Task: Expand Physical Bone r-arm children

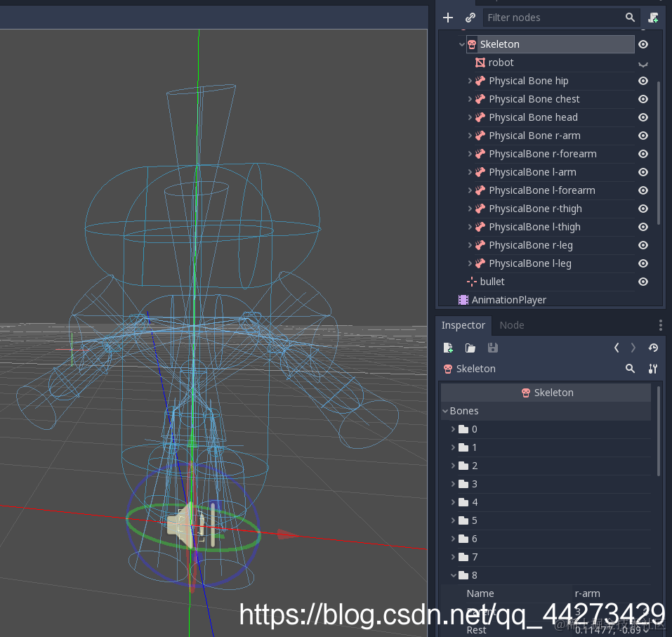Action: pyautogui.click(x=470, y=136)
